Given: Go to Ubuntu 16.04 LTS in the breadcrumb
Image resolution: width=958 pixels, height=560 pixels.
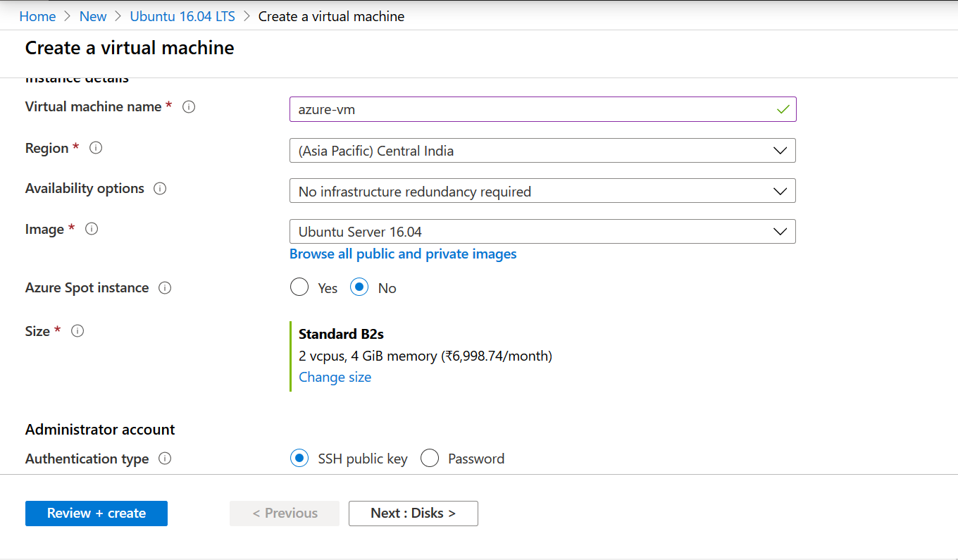Looking at the screenshot, I should click(183, 16).
